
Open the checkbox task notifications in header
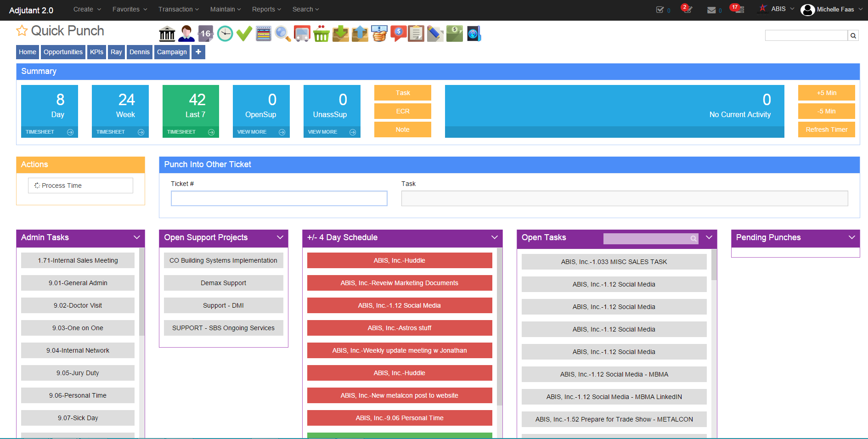point(660,10)
